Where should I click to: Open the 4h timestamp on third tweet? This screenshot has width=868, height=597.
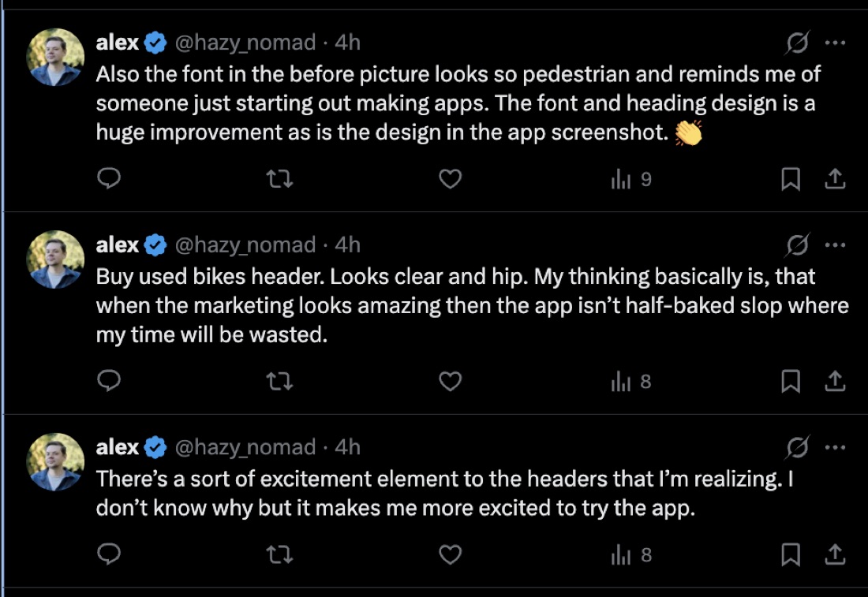click(348, 447)
